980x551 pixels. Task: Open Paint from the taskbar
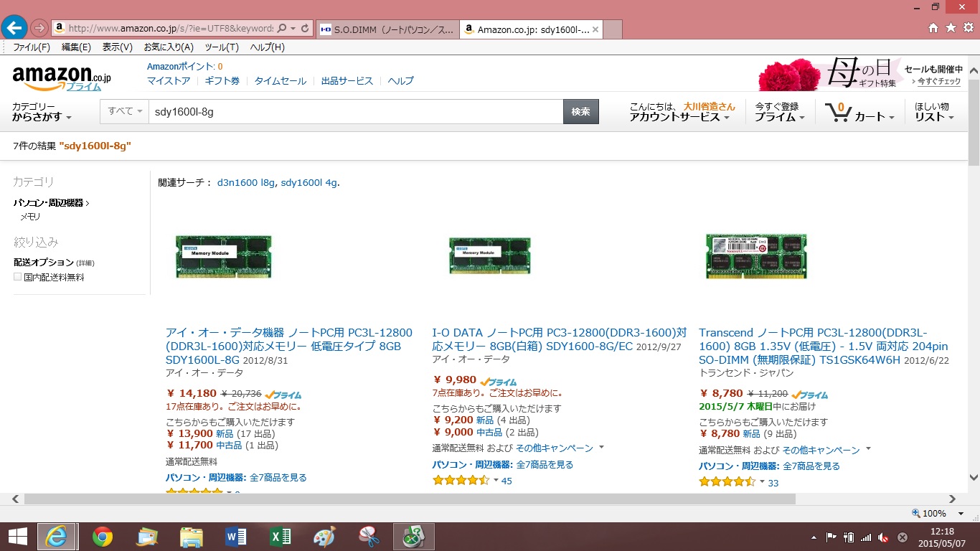tap(325, 537)
